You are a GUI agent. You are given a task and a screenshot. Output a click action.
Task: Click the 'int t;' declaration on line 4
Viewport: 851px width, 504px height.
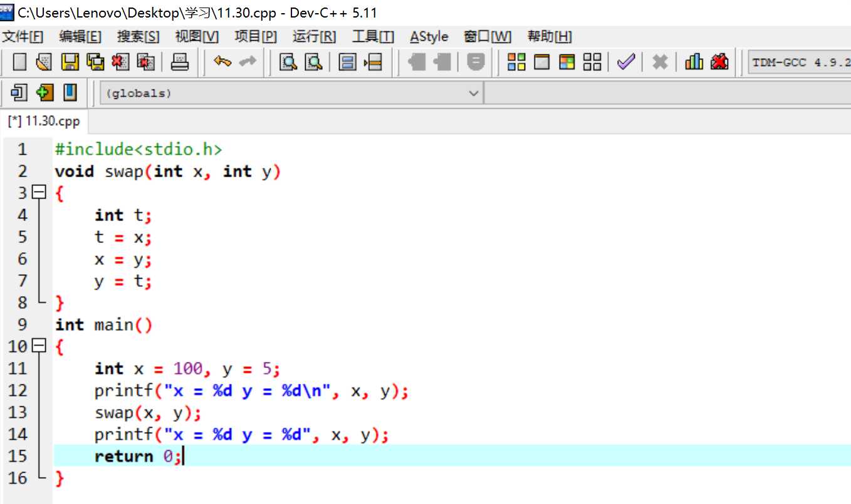pyautogui.click(x=123, y=215)
